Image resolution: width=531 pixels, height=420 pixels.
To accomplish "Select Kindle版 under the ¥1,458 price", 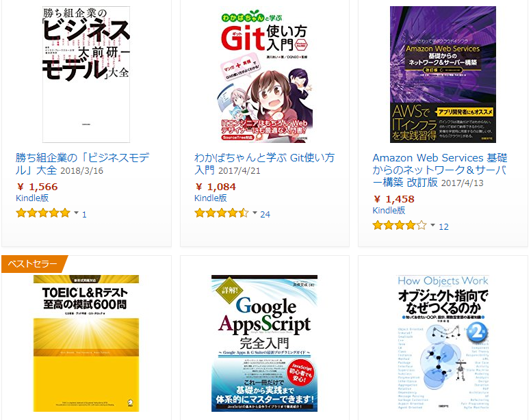I will 389,210.
